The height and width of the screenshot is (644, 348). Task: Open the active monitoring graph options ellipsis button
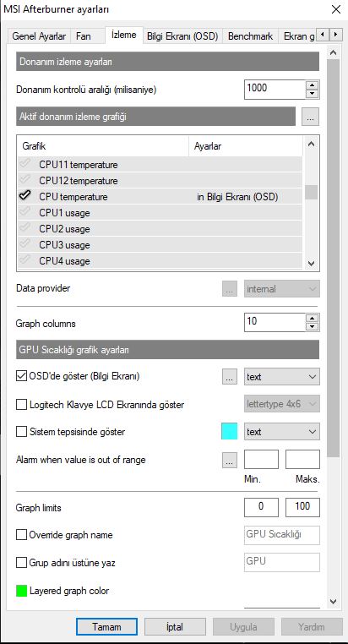(x=310, y=117)
